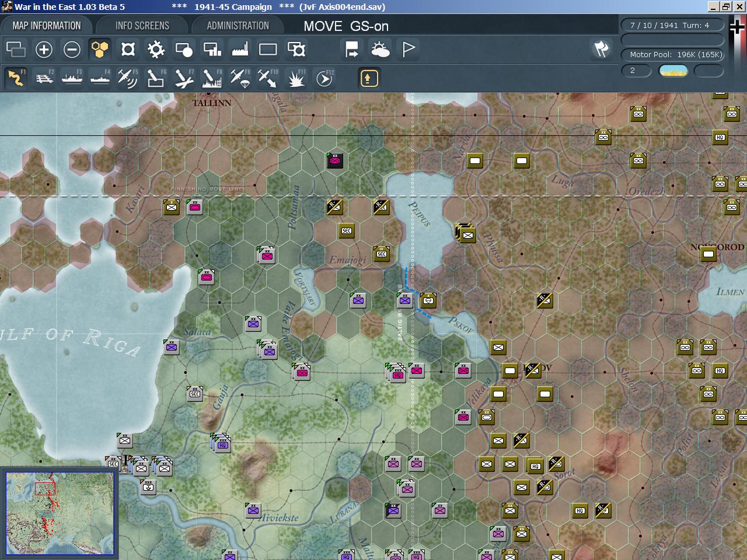Viewport: 747px width, 560px height.
Task: Switch to the Info Screens tab
Action: pos(142,26)
